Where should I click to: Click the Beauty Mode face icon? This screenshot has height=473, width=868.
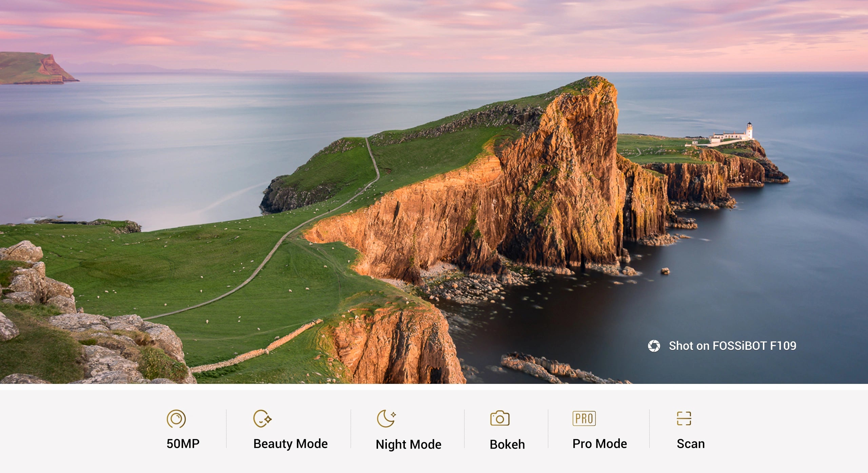(262, 419)
